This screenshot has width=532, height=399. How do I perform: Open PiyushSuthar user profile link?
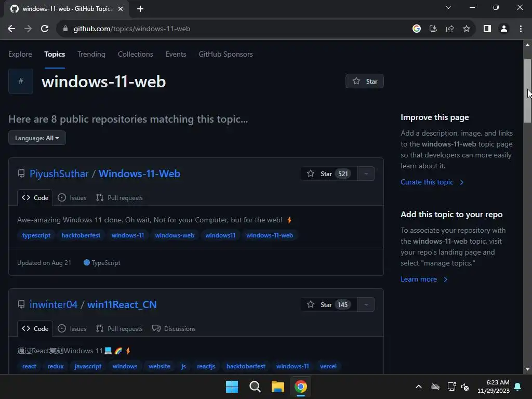(x=59, y=174)
